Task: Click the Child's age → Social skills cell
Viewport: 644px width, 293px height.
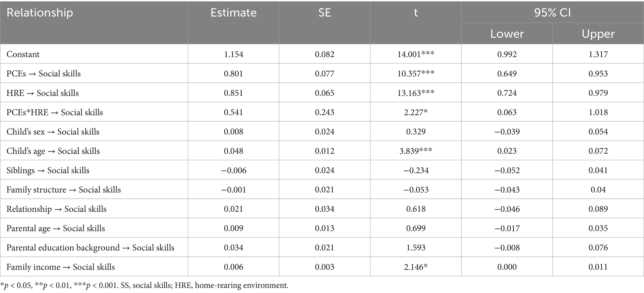Action: click(x=53, y=151)
